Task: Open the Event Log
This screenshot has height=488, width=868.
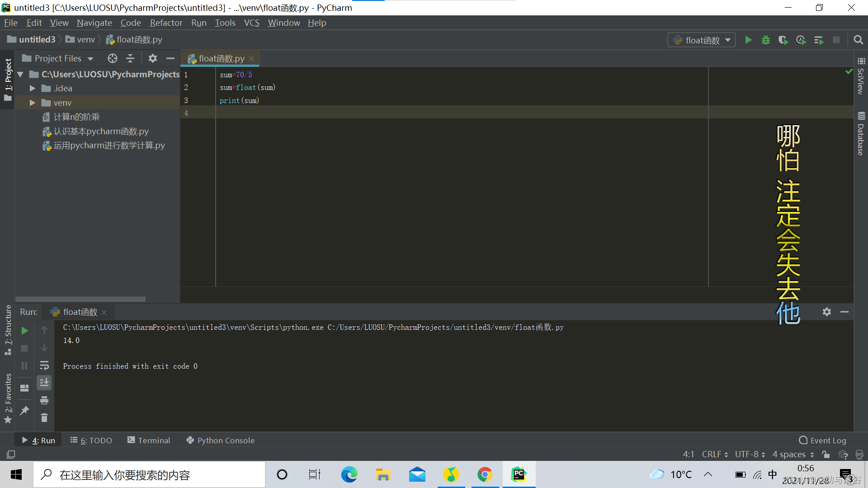Action: (x=822, y=441)
